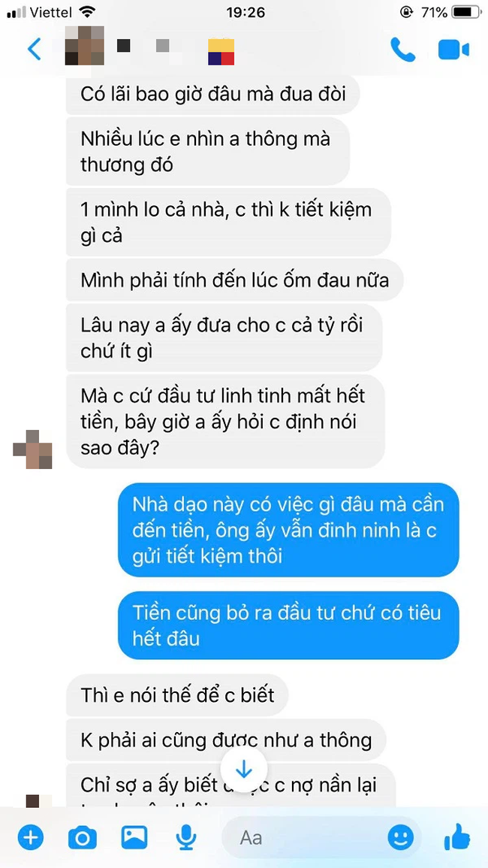Viewport: 488px width, 868px height.
Task: Select blue message 'Nhà dạo này có việc'
Action: pos(288,531)
